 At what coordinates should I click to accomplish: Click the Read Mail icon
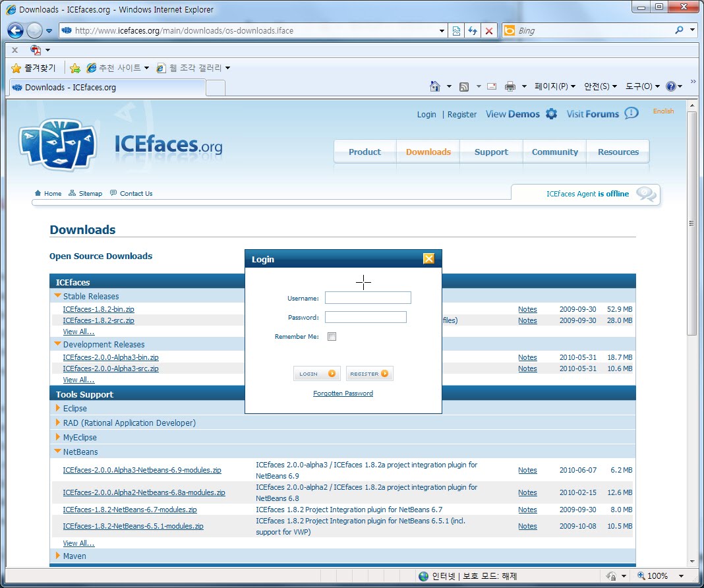tap(492, 86)
